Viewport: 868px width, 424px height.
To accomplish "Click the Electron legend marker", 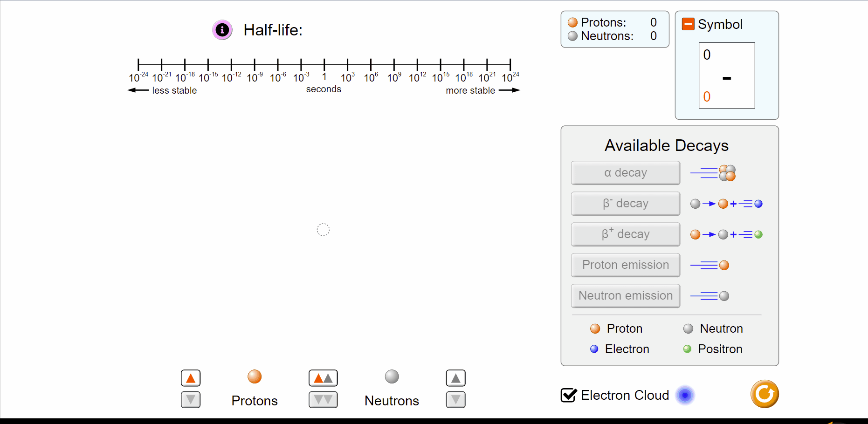I will tap(594, 349).
